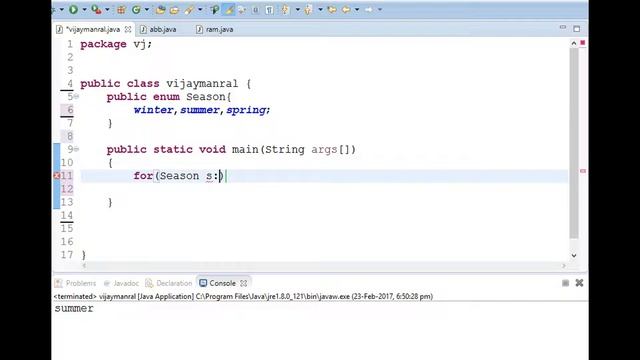640x360 pixels.
Task: Open the Declaration view tab
Action: point(169,283)
